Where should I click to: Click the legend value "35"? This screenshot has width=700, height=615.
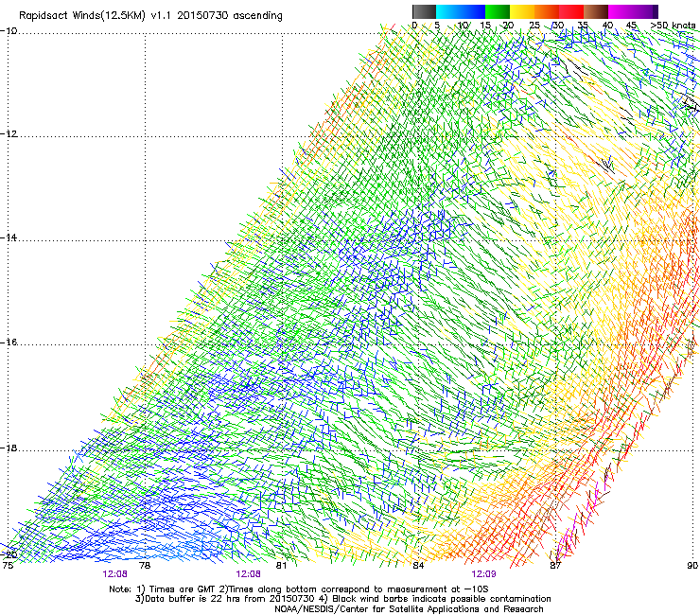click(x=584, y=26)
